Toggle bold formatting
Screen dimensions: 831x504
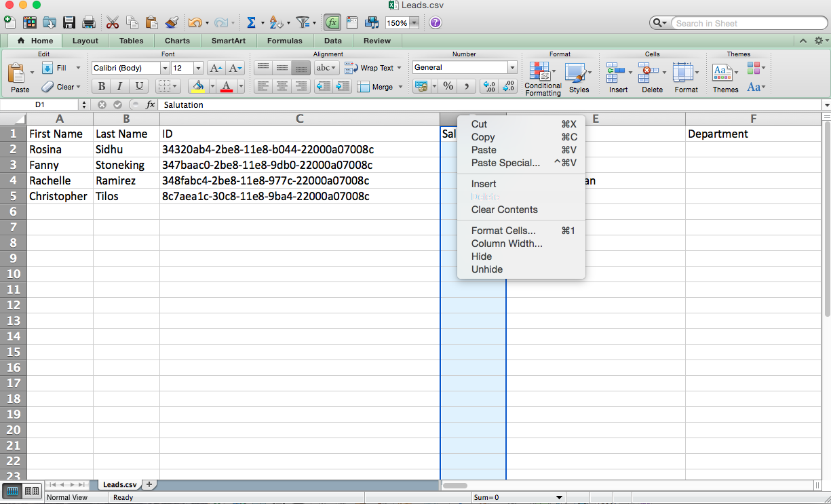click(x=101, y=86)
